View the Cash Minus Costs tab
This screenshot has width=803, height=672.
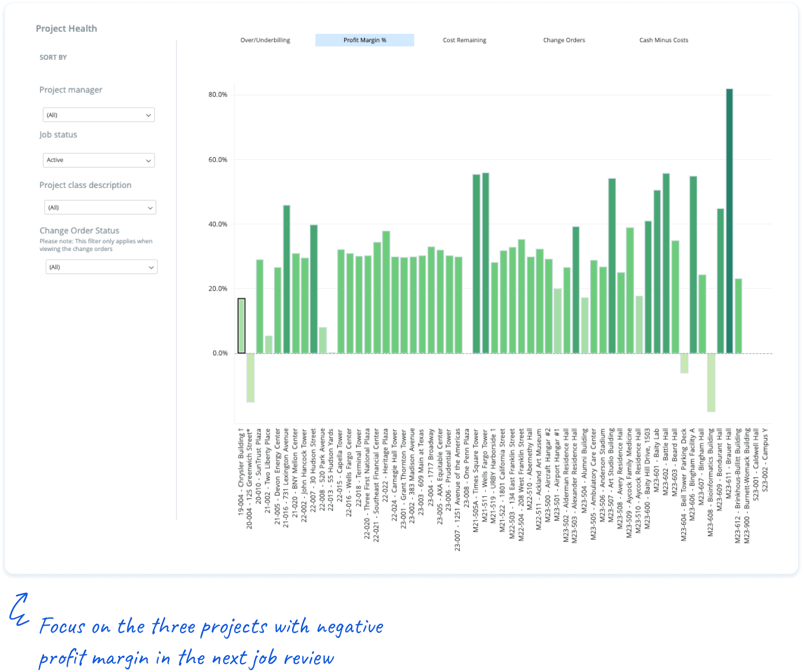point(663,40)
